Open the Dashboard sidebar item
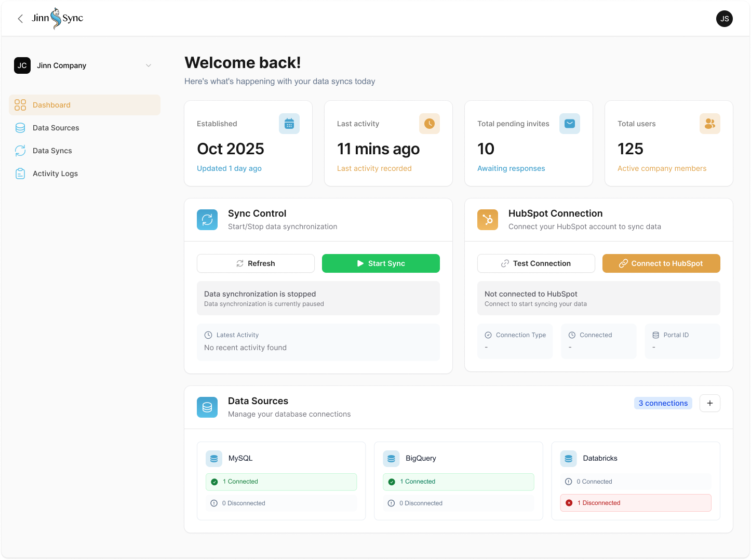This screenshot has width=751, height=560. pyautogui.click(x=85, y=105)
